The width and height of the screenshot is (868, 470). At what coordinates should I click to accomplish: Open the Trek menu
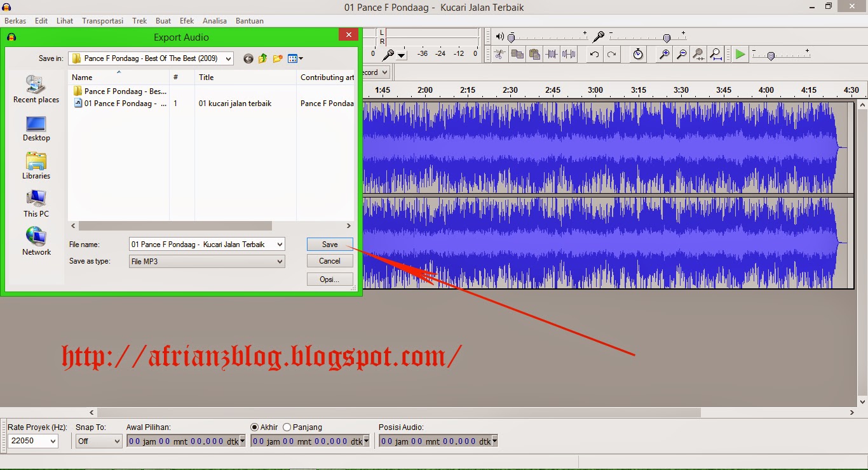click(x=140, y=21)
